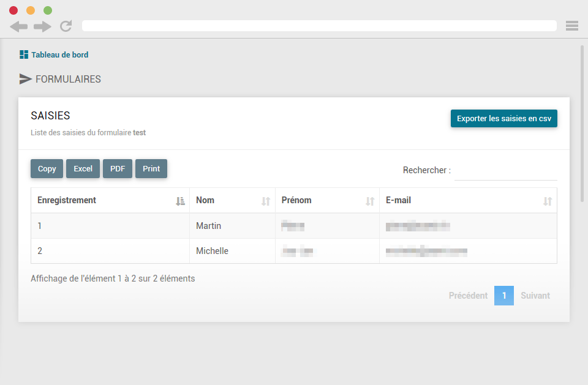Viewport: 588px width, 385px height.
Task: Focus the Rechercher search field
Action: (x=505, y=171)
